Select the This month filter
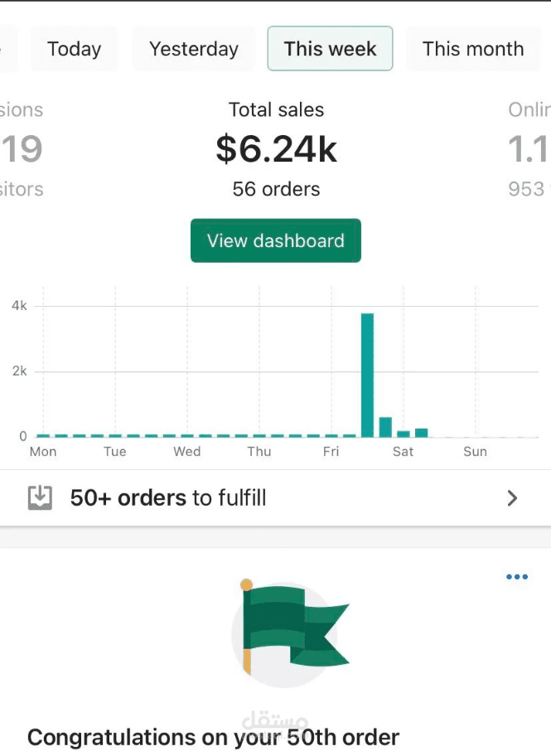Image resolution: width=551 pixels, height=756 pixels. pyautogui.click(x=472, y=48)
